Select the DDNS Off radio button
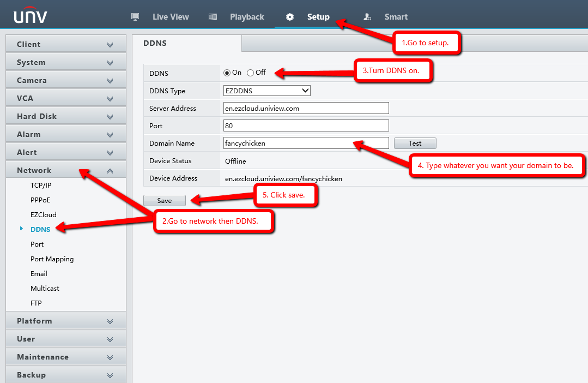 251,73
